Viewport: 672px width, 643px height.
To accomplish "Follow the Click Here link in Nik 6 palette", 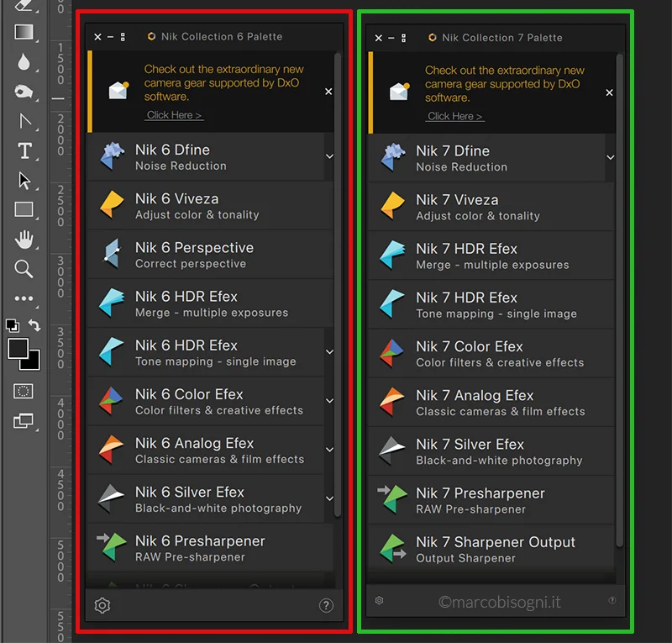I will click(174, 115).
